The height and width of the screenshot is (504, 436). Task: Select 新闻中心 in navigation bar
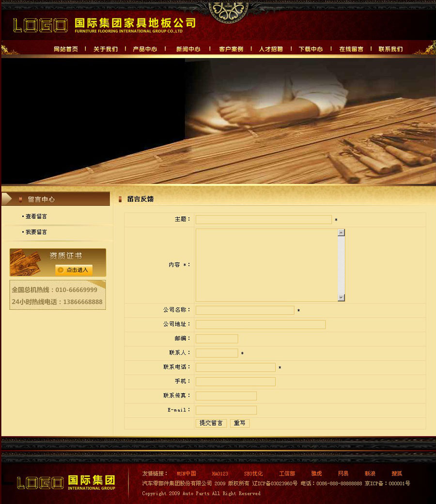pyautogui.click(x=188, y=49)
